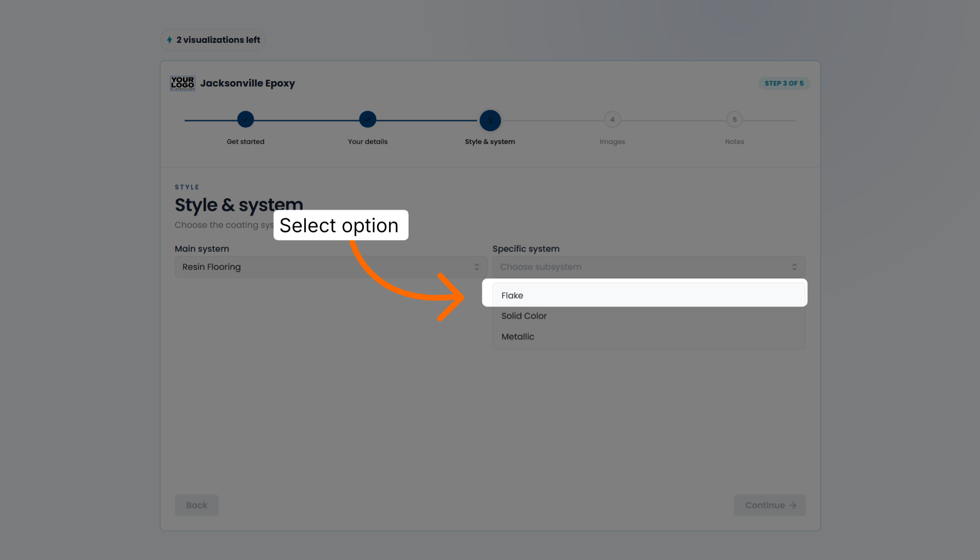Click step 4 Images circle
Viewport: 980px width, 560px height.
pos(612,119)
